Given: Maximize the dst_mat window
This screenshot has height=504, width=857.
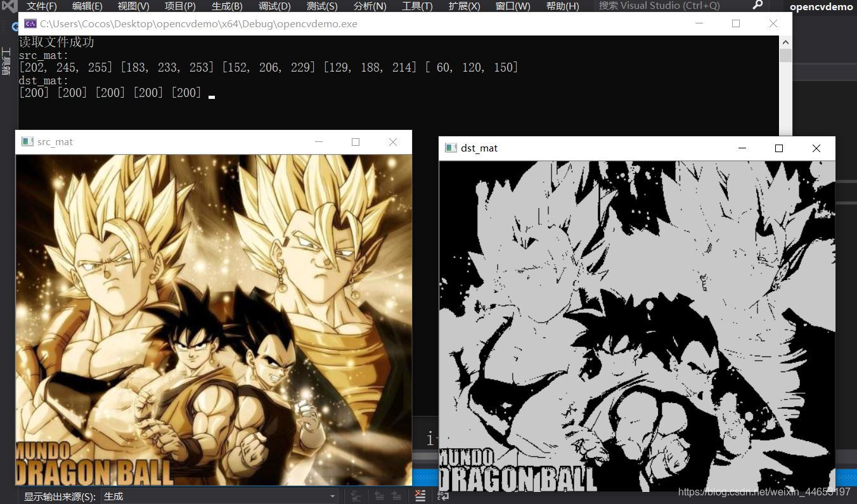Looking at the screenshot, I should point(779,148).
